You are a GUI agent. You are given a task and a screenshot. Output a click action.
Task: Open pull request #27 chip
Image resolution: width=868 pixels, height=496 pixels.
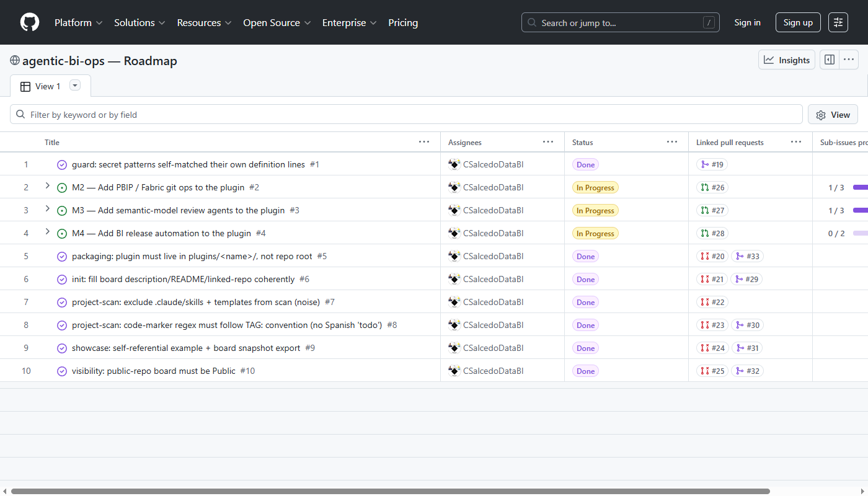pos(712,210)
